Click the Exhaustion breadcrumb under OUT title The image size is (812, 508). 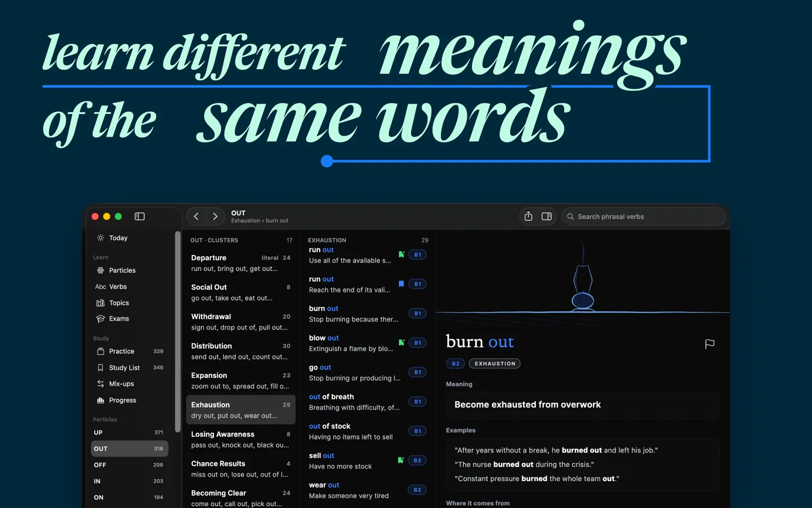coord(246,221)
